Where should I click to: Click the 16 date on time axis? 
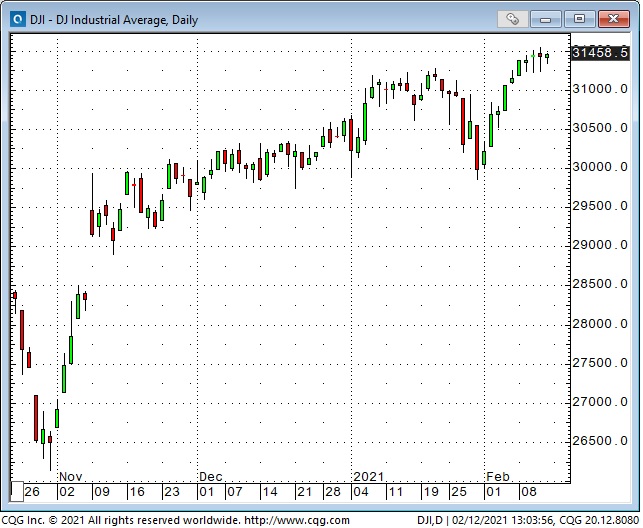[137, 492]
